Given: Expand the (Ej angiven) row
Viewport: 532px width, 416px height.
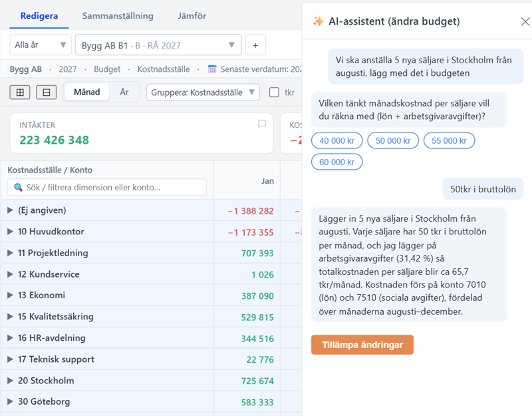Looking at the screenshot, I should (10, 210).
